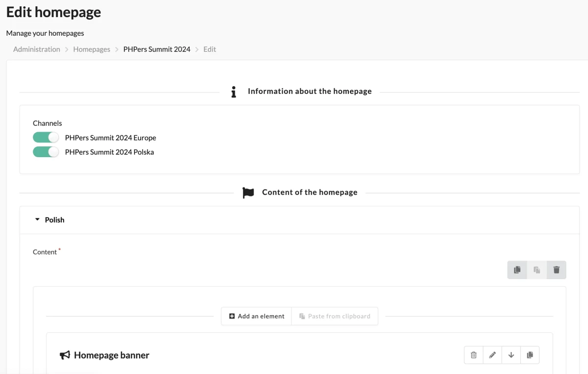
Task: Move the Homepage banner element down
Action: point(511,355)
